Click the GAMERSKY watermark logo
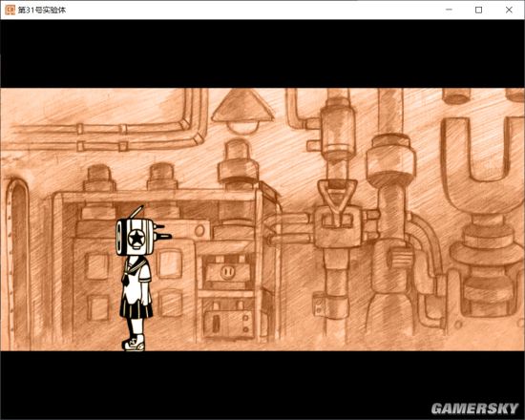Image resolution: width=525 pixels, height=420 pixels. 474,409
